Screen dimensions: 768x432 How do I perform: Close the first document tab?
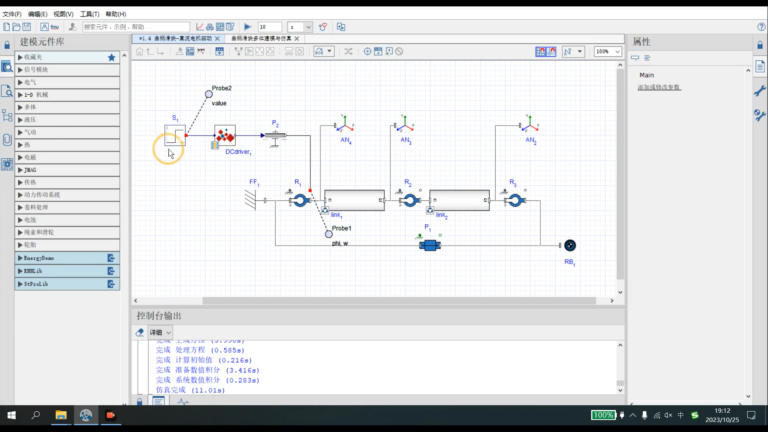point(217,38)
